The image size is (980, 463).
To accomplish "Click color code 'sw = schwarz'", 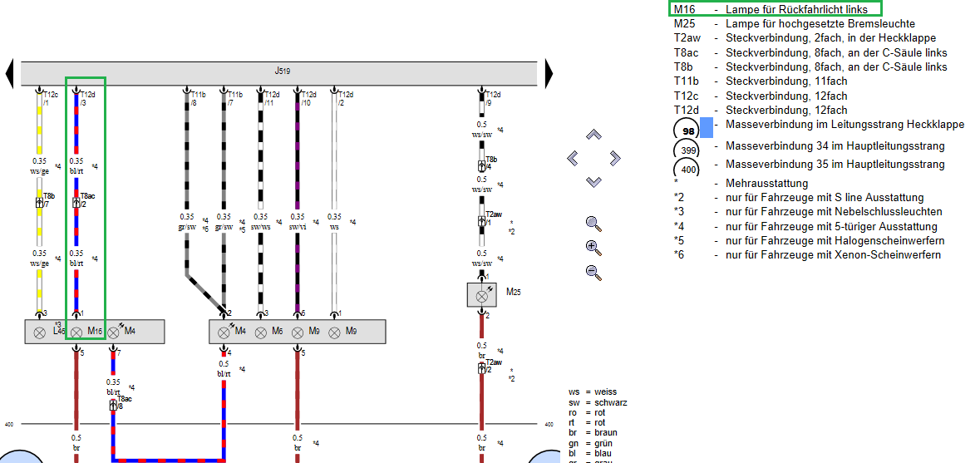I will tap(598, 402).
